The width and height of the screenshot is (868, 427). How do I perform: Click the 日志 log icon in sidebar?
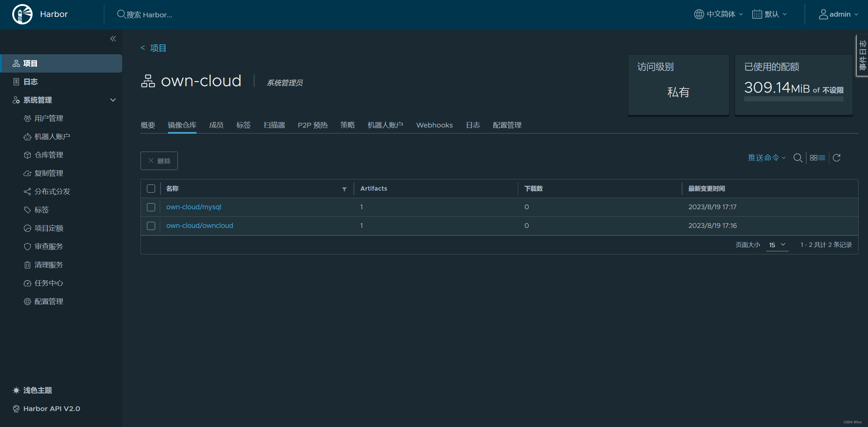point(16,82)
